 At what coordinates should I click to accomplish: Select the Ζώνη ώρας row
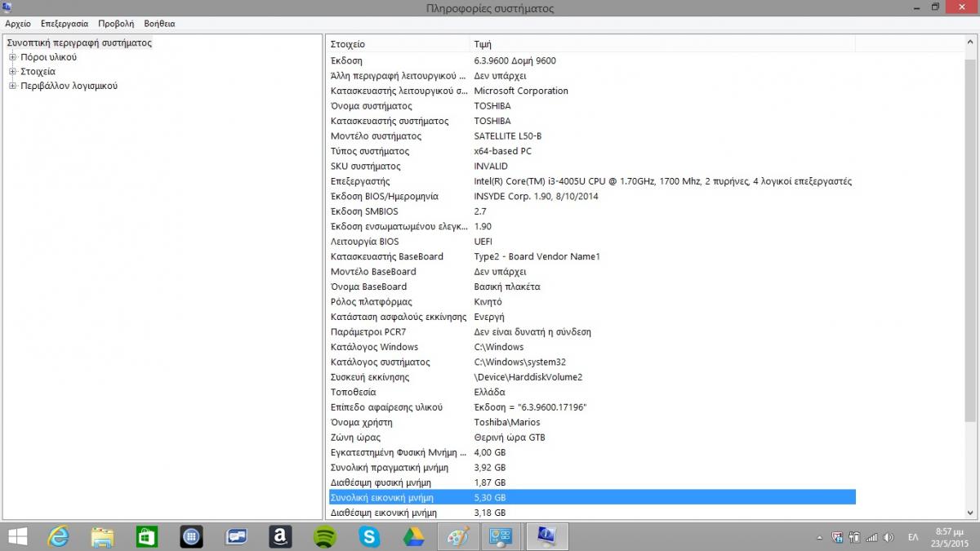pos(592,438)
